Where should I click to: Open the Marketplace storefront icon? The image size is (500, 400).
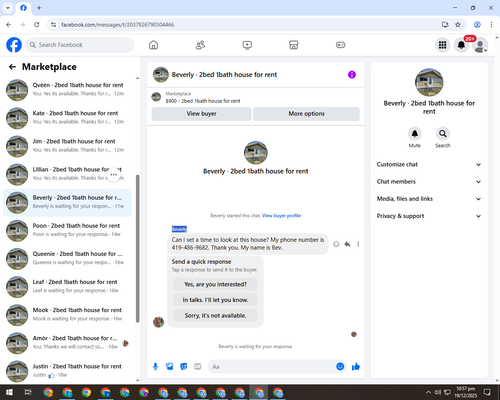tap(294, 45)
